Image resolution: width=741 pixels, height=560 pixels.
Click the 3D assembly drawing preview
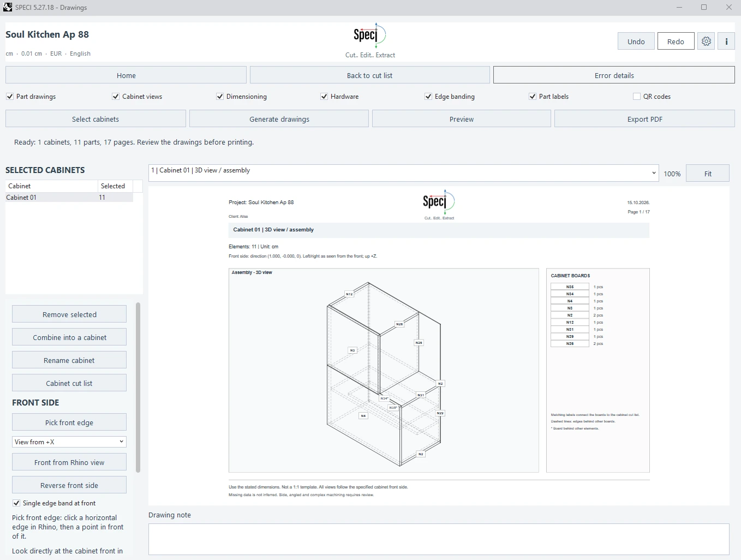tap(384, 370)
